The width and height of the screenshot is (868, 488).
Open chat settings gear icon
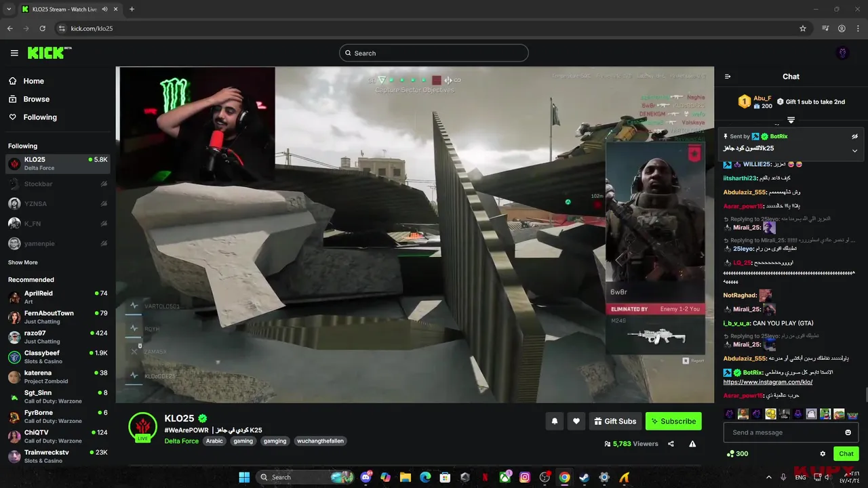(x=823, y=453)
